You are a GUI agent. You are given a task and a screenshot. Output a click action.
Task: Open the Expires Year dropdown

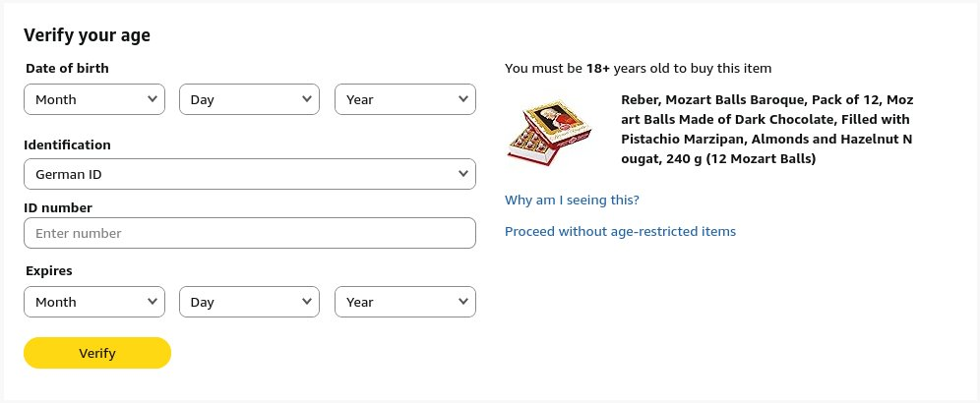tap(404, 302)
